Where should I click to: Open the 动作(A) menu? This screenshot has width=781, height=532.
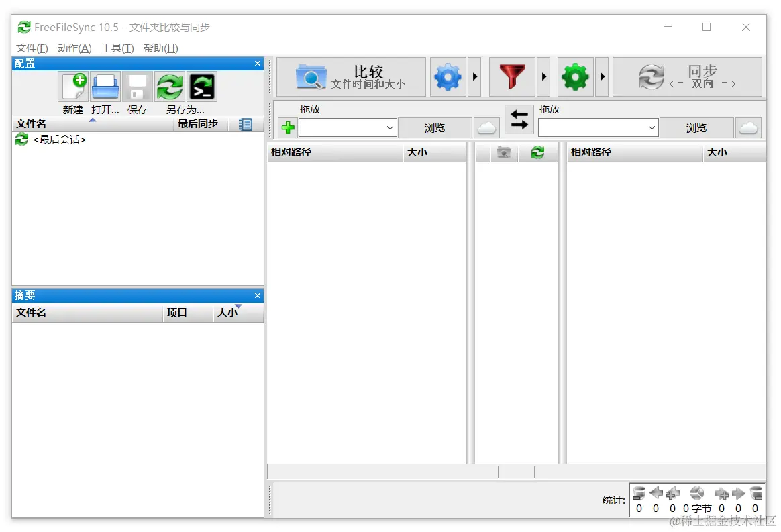coord(74,48)
